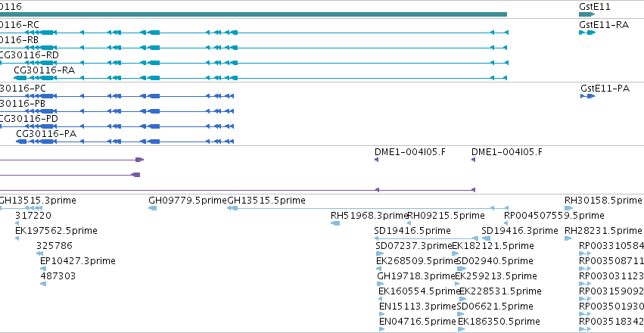Click the GH13515.3prime EST label

pyautogui.click(x=38, y=201)
